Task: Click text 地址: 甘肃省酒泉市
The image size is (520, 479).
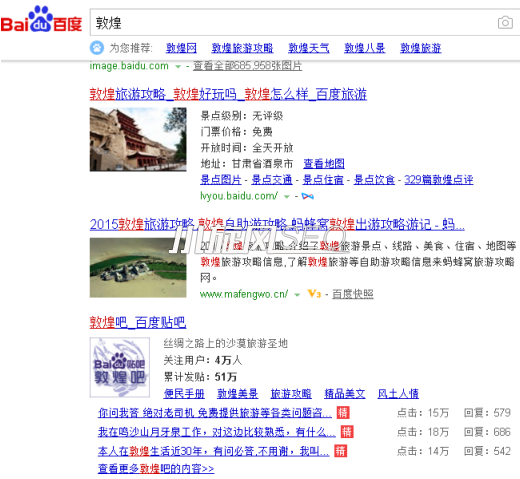Action: (x=247, y=164)
